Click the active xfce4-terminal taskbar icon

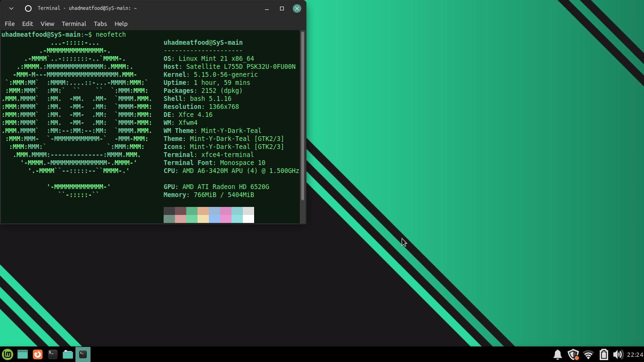[83, 354]
